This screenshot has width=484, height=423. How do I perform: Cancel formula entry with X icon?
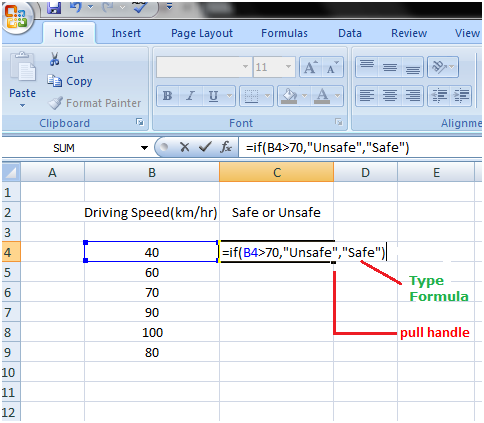[184, 147]
